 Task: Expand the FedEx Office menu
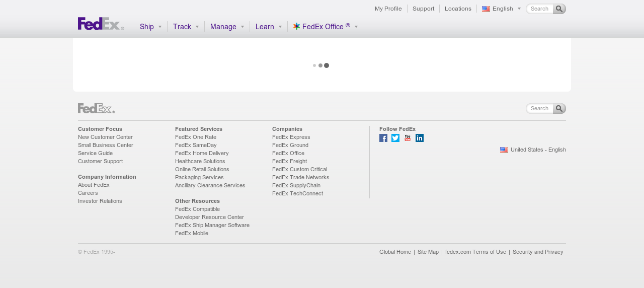pyautogui.click(x=326, y=27)
